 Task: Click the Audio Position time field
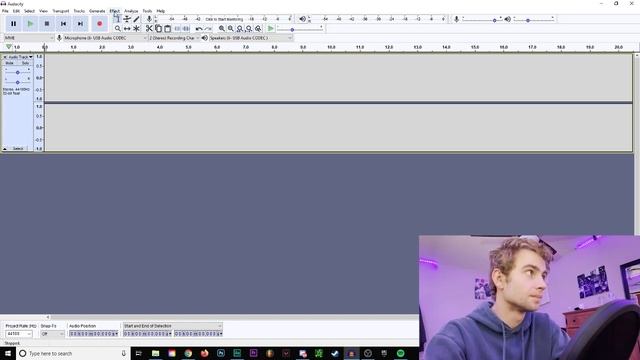(x=94, y=334)
